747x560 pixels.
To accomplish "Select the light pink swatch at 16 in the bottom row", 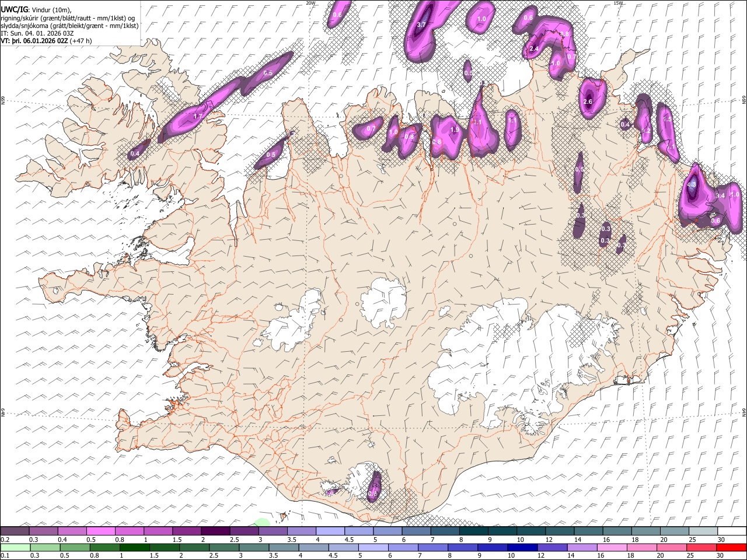I will [612, 547].
